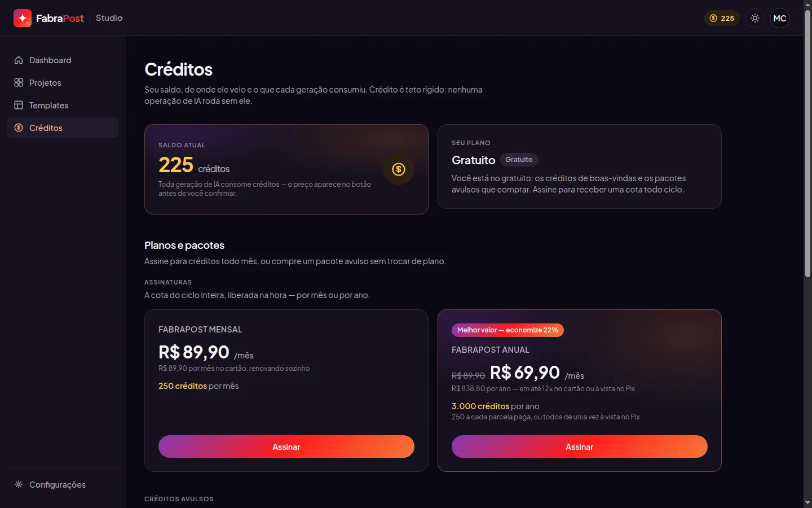This screenshot has width=812, height=508.
Task: Click the Templates layout icon
Action: pyautogui.click(x=19, y=105)
